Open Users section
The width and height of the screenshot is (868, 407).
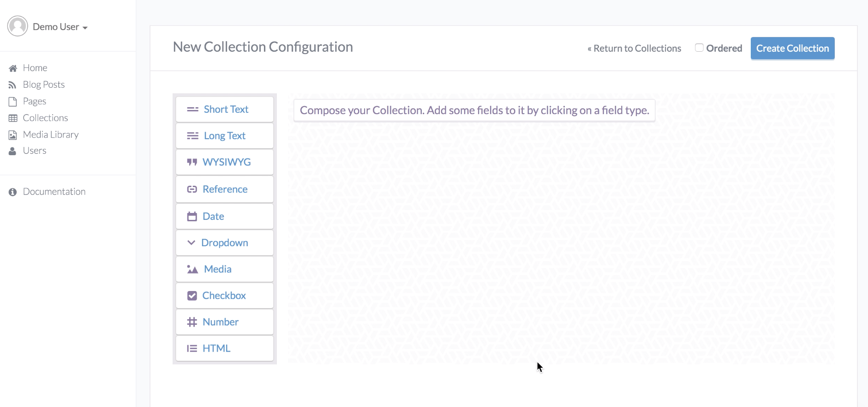[35, 151]
